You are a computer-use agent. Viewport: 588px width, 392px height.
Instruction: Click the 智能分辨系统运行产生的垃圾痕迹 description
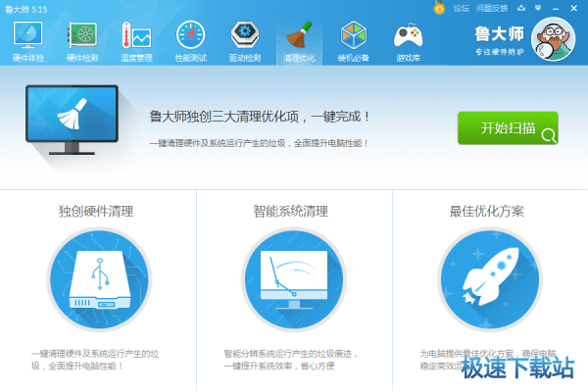(x=291, y=360)
